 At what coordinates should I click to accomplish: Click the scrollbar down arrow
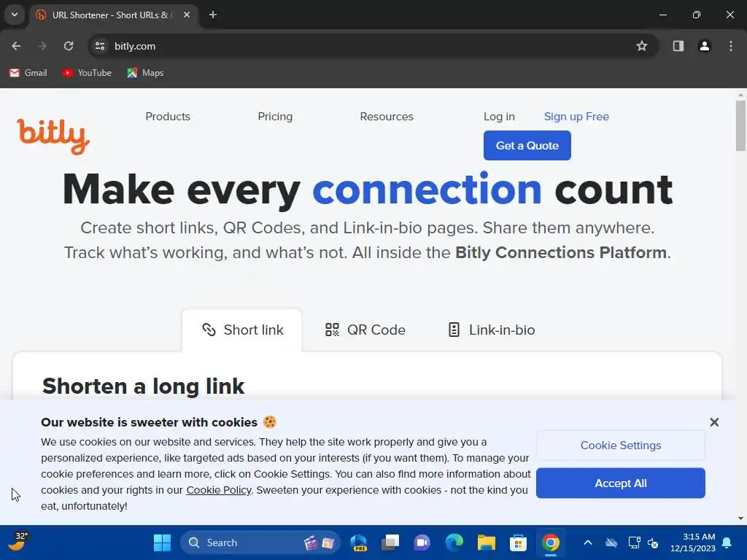pyautogui.click(x=740, y=518)
